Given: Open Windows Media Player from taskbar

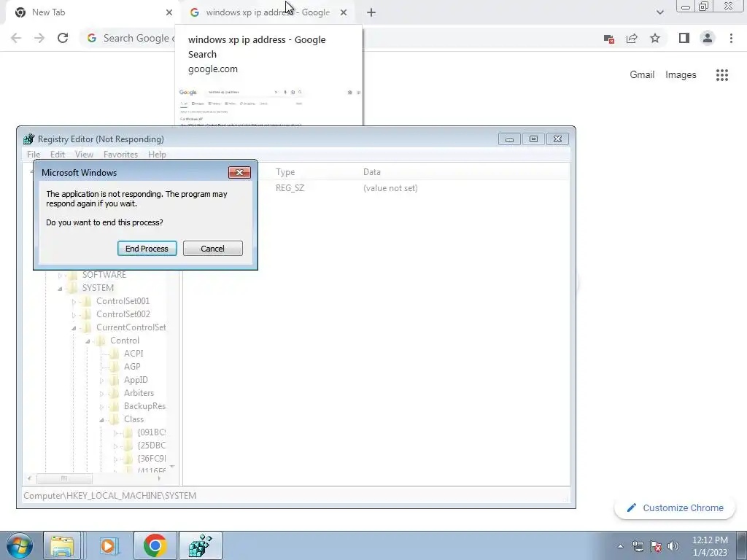Looking at the screenshot, I should pos(108,545).
